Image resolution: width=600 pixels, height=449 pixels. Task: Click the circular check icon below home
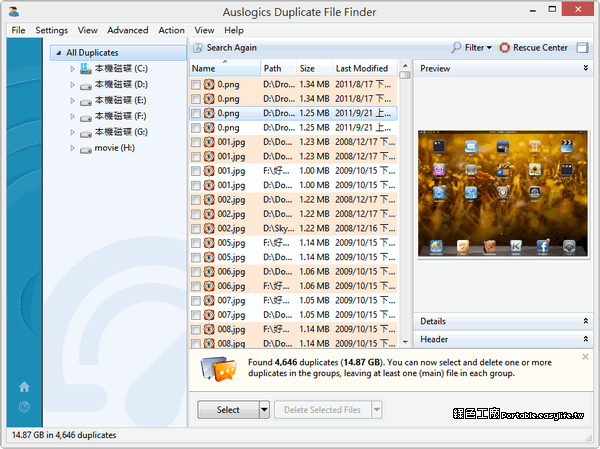click(x=24, y=407)
